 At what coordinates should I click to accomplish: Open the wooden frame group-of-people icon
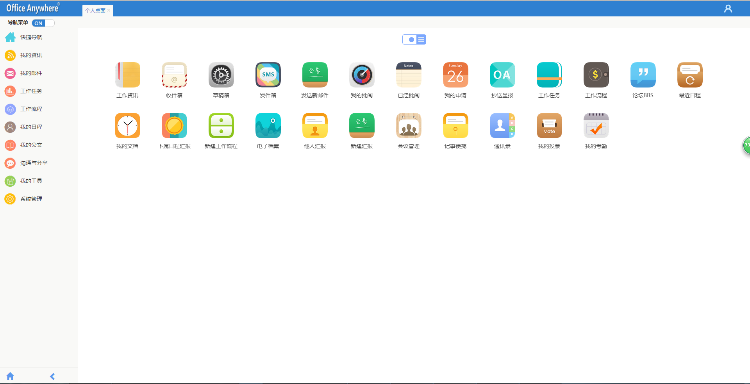pos(408,125)
